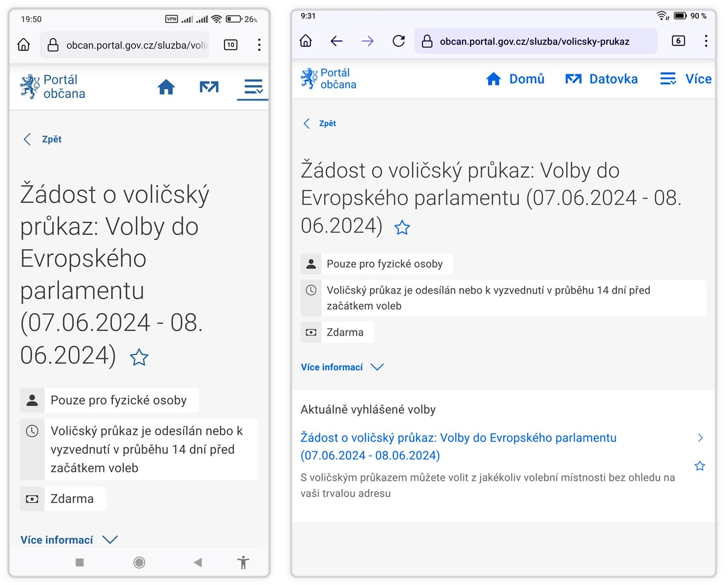Open the 'Žádost o voličský průkaz' election link

(458, 446)
